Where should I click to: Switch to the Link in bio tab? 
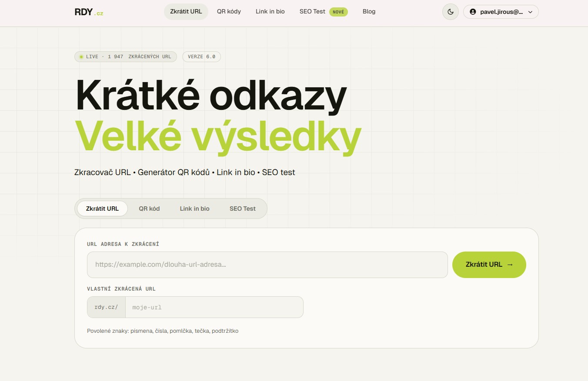coord(194,209)
